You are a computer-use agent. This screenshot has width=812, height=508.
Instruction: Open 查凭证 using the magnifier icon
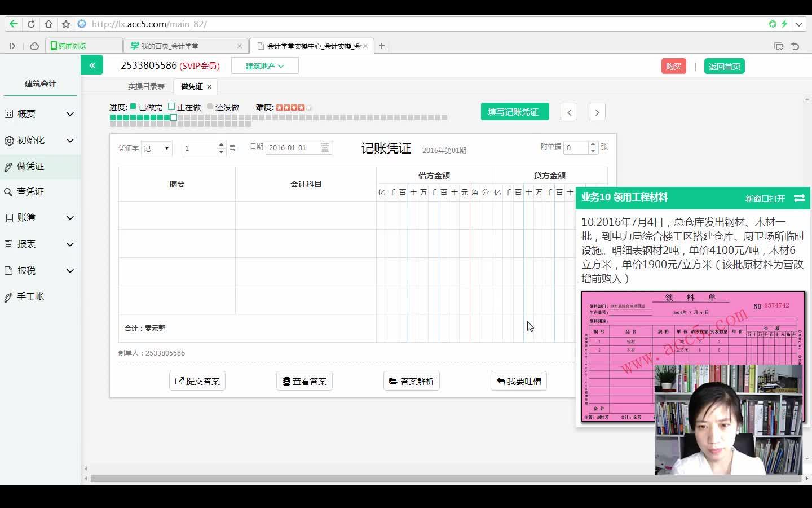point(9,191)
